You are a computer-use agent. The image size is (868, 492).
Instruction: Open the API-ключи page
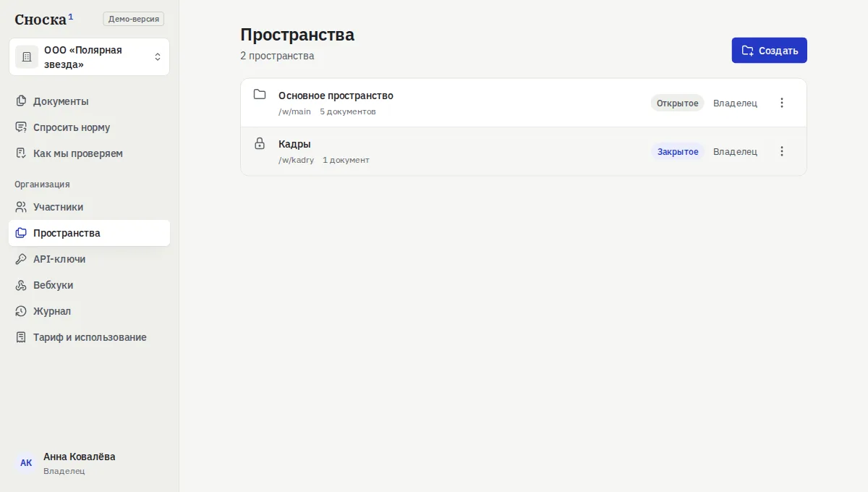(89, 259)
